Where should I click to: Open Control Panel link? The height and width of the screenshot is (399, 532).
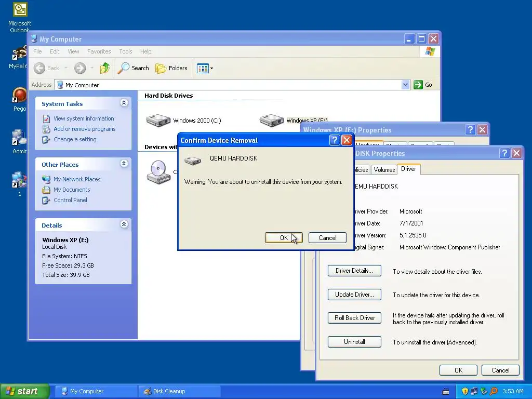(x=70, y=200)
